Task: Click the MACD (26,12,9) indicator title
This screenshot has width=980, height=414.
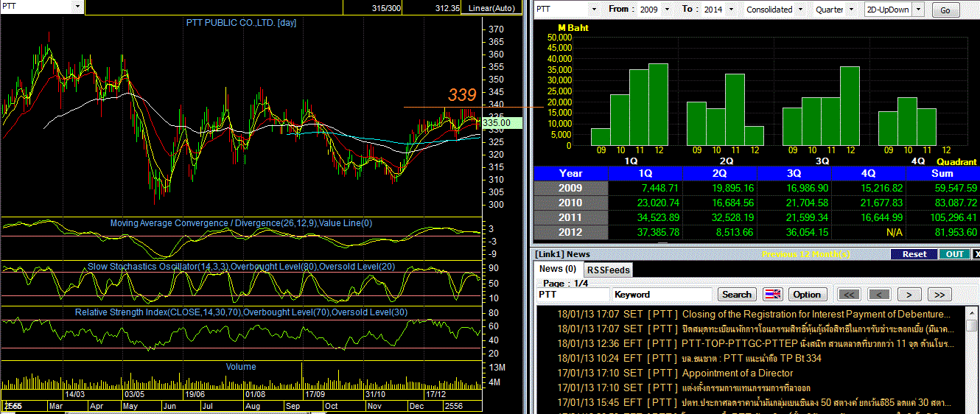Action: [x=241, y=223]
